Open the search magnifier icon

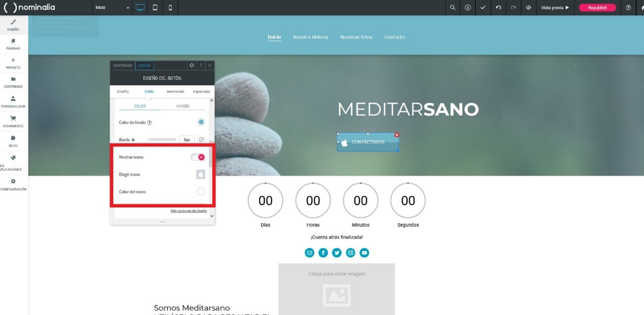453,7
